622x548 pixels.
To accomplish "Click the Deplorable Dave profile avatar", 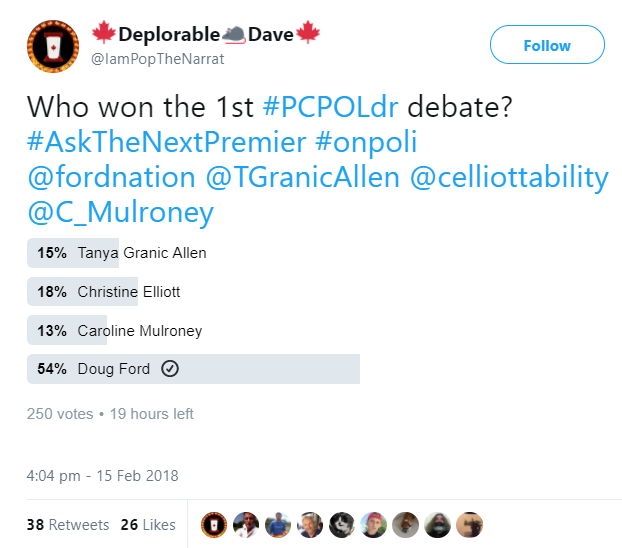I will click(x=46, y=45).
